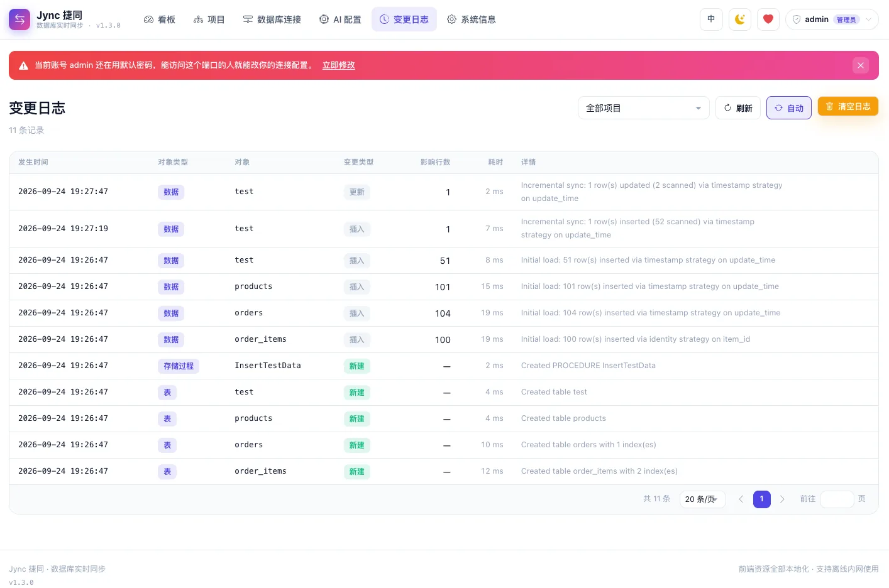Click the 表 tag in Created table products row
889x588 pixels.
[x=167, y=419]
